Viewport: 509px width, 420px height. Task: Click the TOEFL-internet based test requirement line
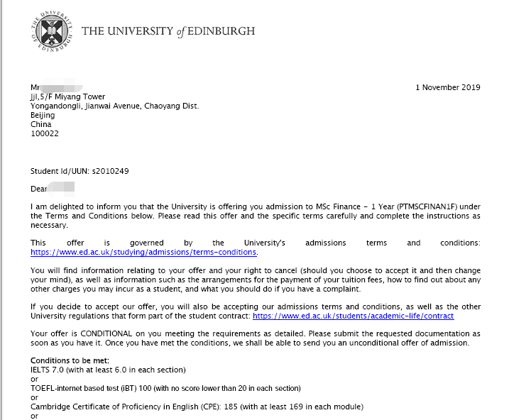click(x=155, y=389)
